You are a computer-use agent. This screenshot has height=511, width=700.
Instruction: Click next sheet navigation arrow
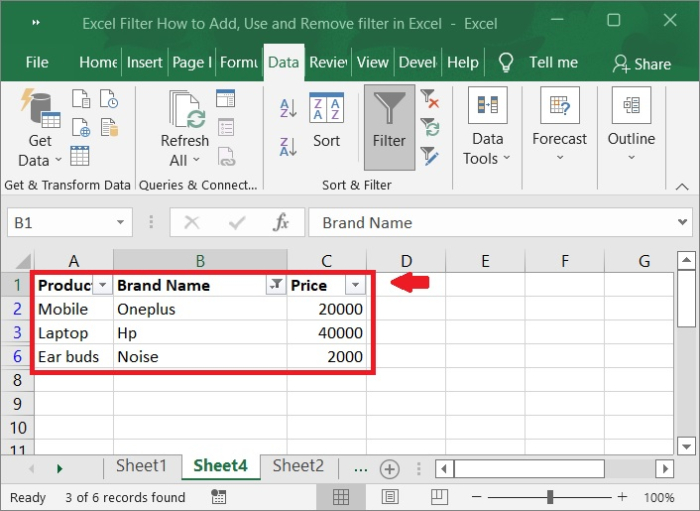pyautogui.click(x=60, y=469)
